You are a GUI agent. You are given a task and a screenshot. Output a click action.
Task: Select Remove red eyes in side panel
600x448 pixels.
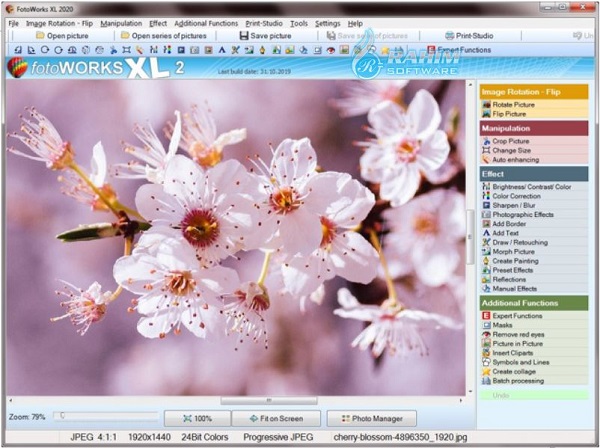click(534, 334)
